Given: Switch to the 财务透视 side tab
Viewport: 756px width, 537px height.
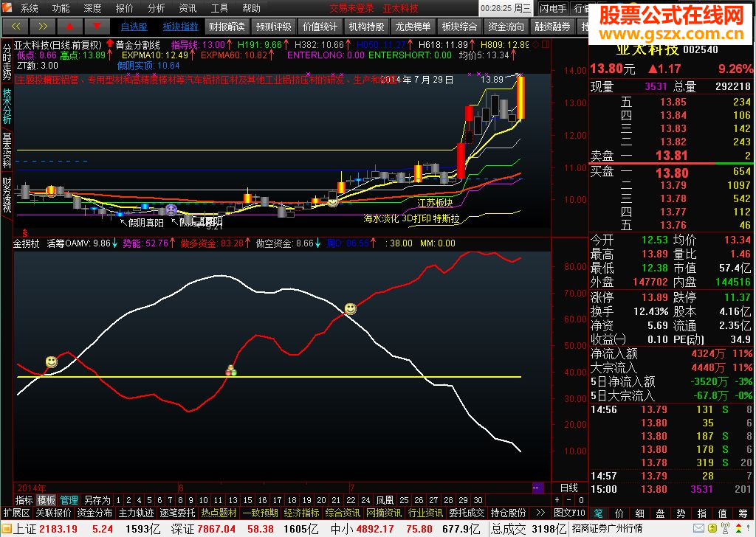Looking at the screenshot, I should 7,195.
